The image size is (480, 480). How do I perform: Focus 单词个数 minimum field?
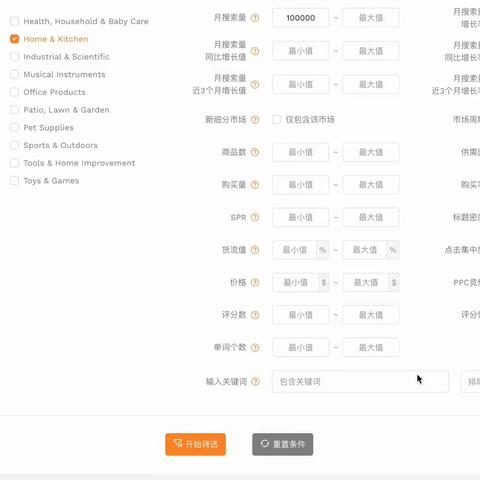[x=300, y=347]
